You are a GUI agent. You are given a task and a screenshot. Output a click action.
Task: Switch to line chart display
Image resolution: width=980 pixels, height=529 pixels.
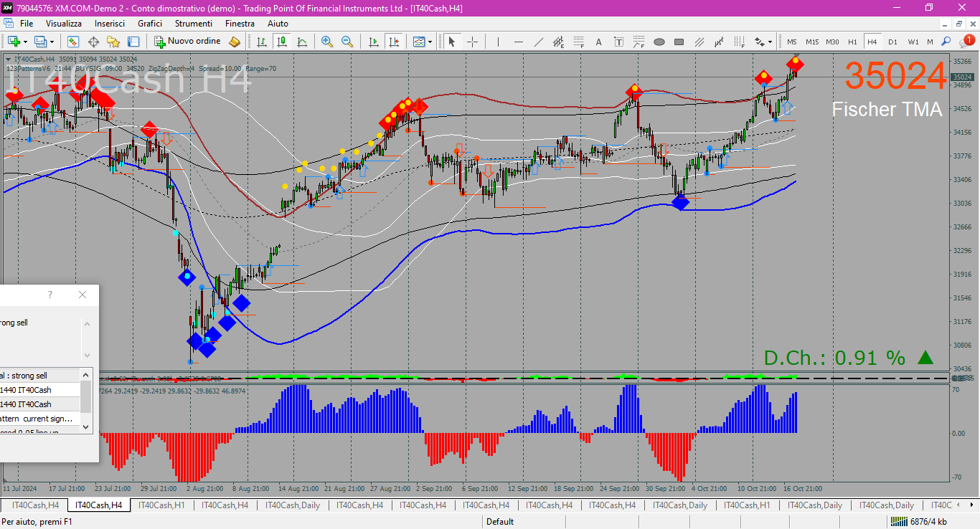[302, 42]
